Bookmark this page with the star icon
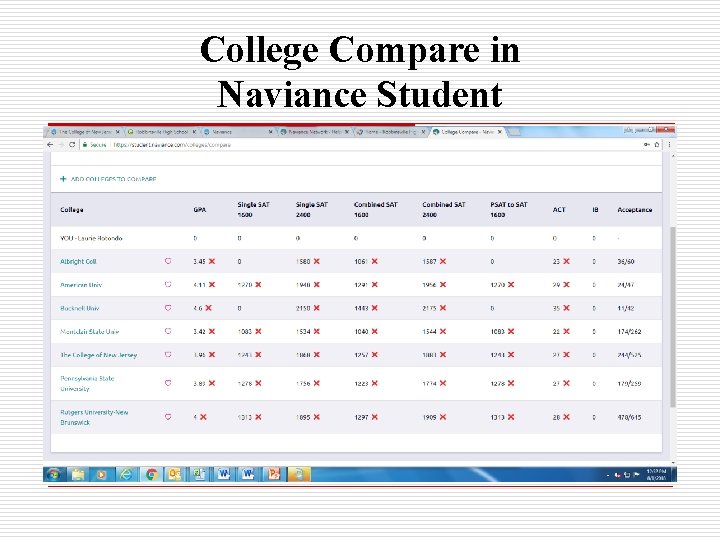This screenshot has width=720, height=540. point(657,145)
